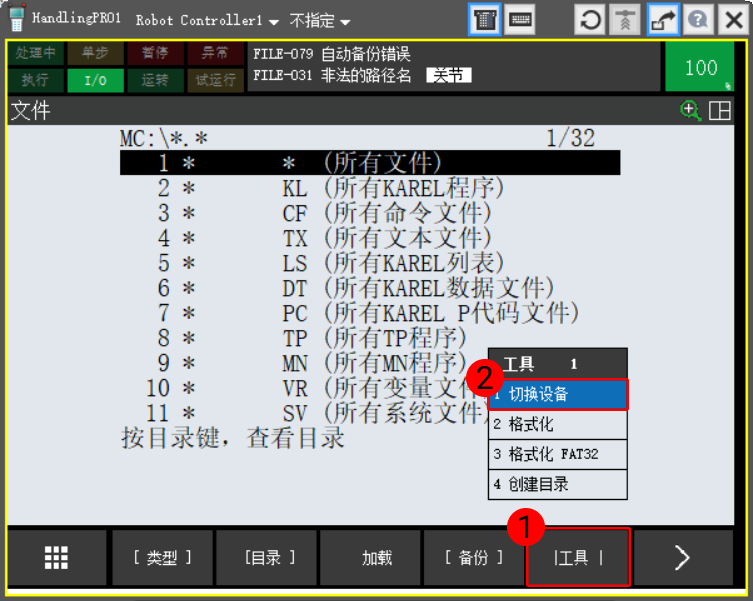Select row 1 (所有文件)
The width and height of the screenshot is (753, 601).
pyautogui.click(x=370, y=163)
